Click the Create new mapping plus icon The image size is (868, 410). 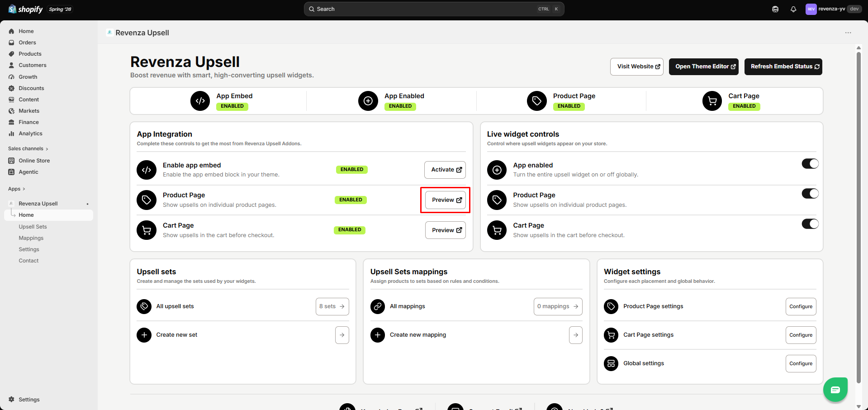[378, 335]
